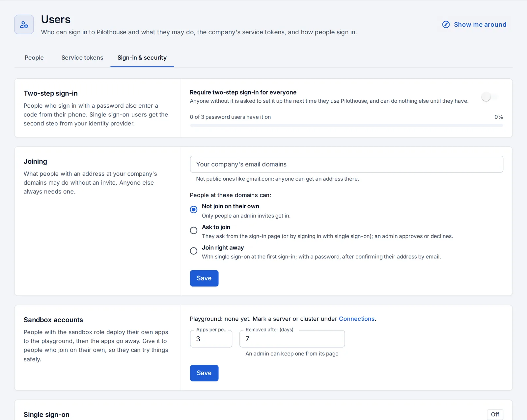Click the Users gear icon beside the heading
Screen dimensions: 527x420
[24, 25]
